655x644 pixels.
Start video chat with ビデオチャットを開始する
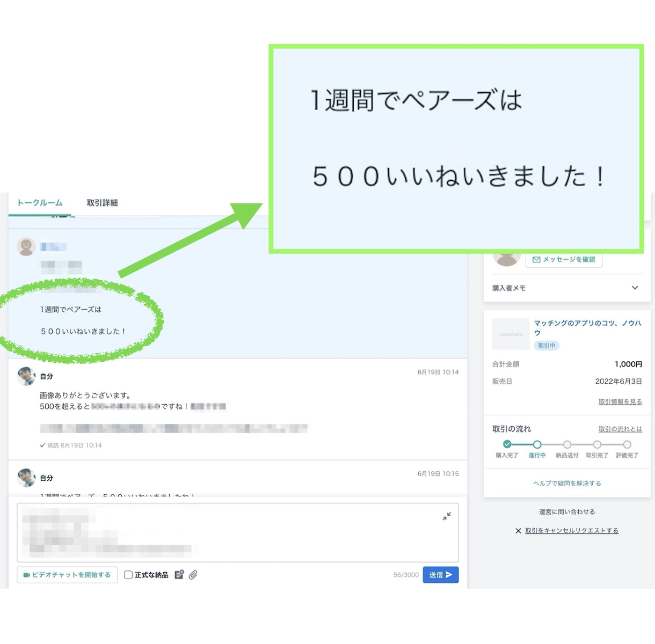click(67, 575)
